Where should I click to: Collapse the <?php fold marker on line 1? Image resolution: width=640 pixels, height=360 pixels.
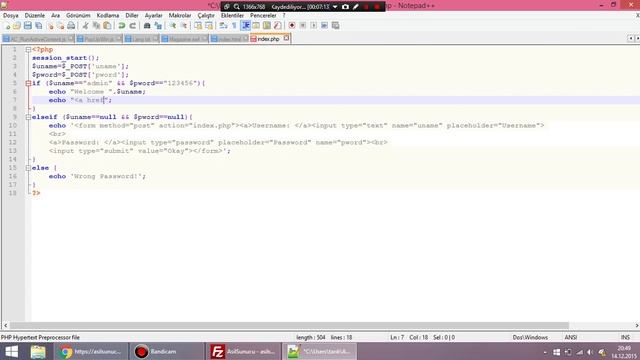pos(28,49)
